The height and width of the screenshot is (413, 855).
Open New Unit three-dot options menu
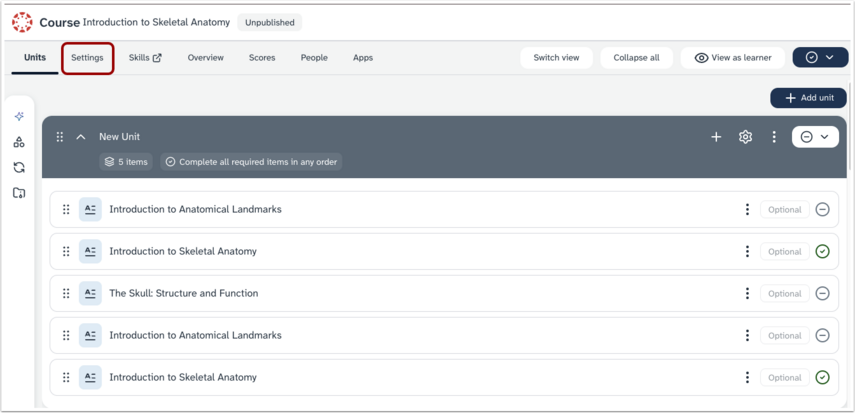click(x=774, y=137)
